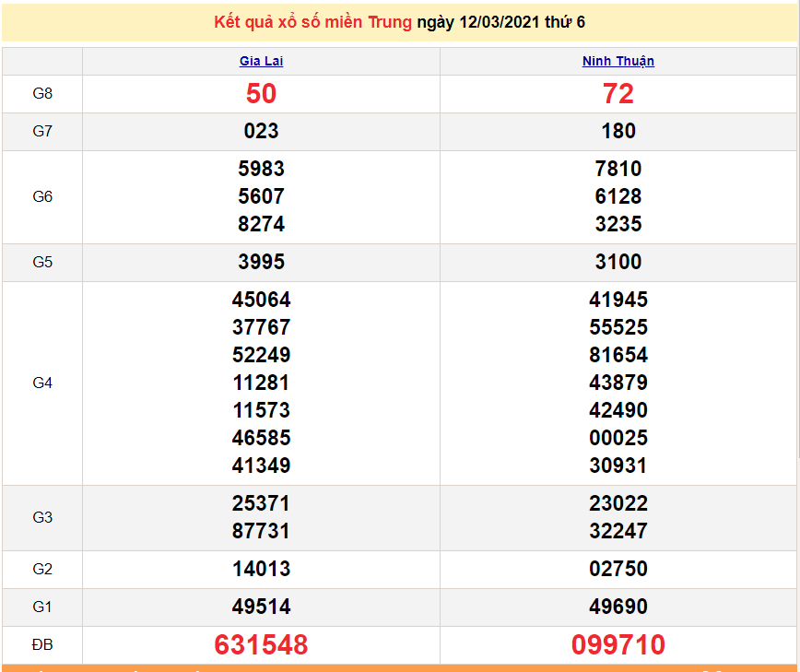Select Ninh Thuận G7 number 180
The image size is (800, 672).
(618, 132)
